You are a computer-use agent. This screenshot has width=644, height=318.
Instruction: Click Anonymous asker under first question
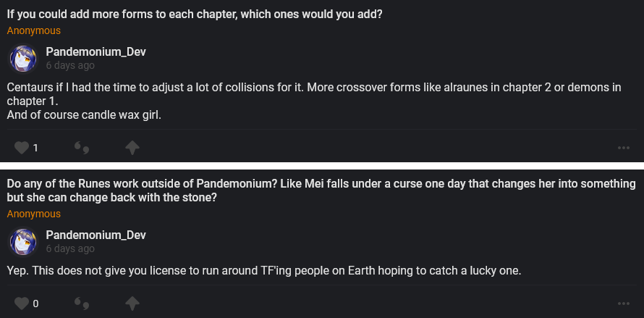pyautogui.click(x=34, y=30)
